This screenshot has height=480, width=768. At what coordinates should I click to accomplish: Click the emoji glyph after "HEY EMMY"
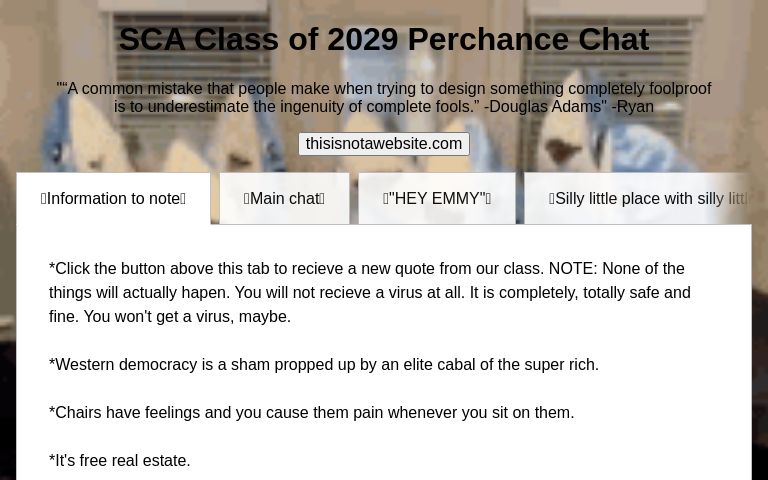coord(488,199)
